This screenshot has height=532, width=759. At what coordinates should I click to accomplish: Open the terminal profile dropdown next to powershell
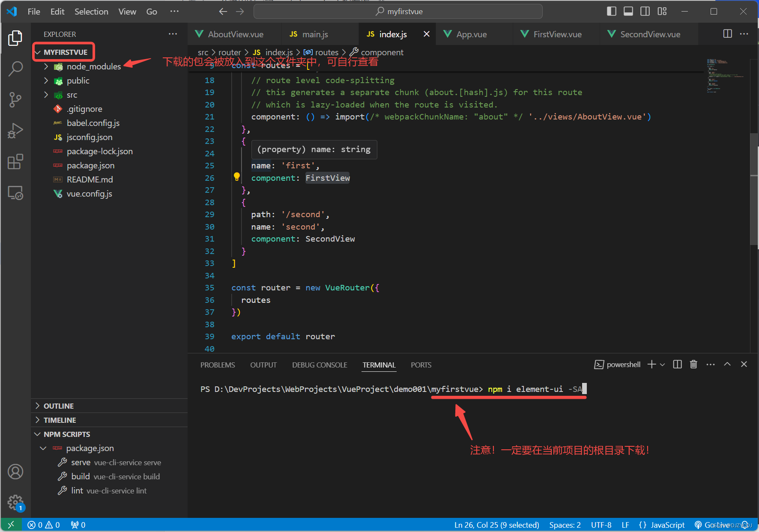[663, 365]
